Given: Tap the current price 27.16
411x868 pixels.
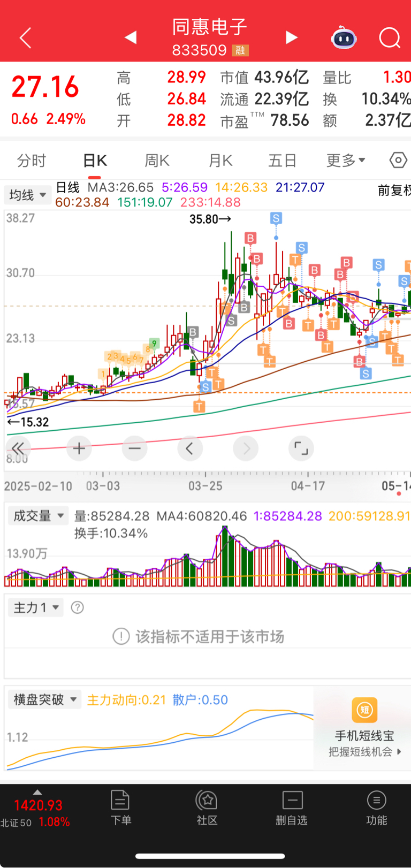Looking at the screenshot, I should coord(45,87).
